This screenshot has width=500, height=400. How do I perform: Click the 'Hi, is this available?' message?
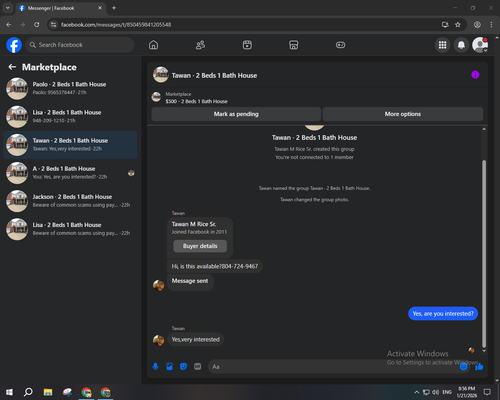[x=215, y=266]
